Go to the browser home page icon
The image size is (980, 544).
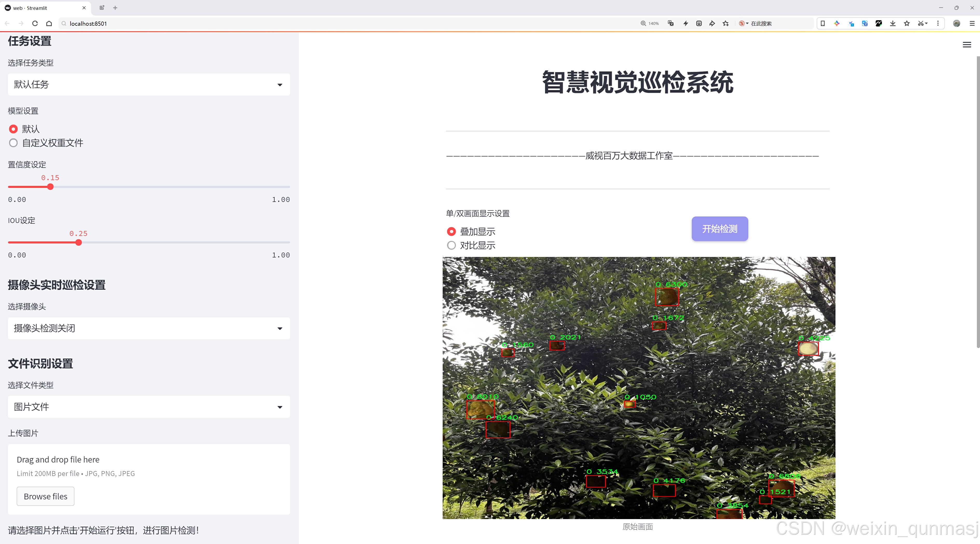click(x=49, y=23)
